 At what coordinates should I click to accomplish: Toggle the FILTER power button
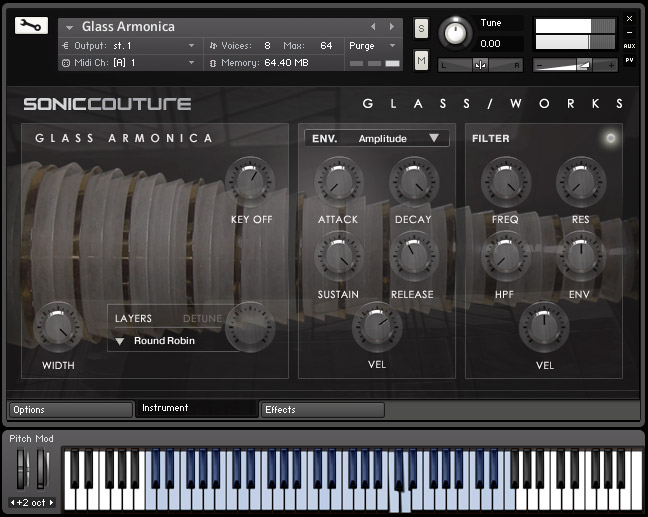[610, 138]
